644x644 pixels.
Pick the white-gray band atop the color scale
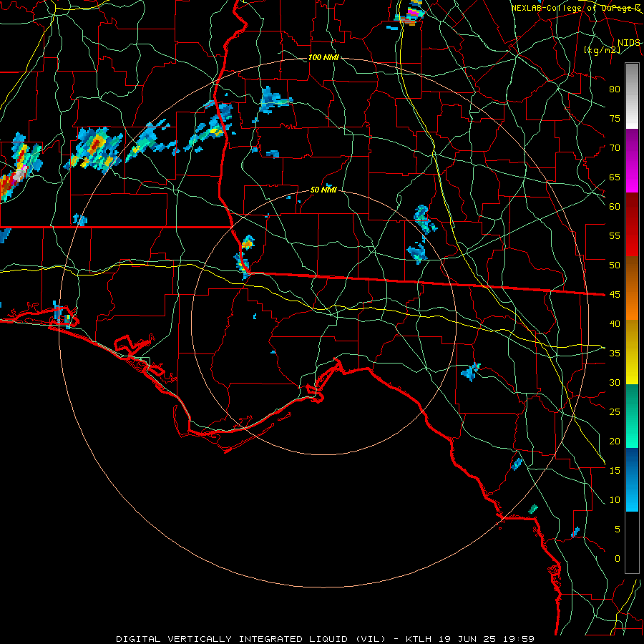point(632,96)
